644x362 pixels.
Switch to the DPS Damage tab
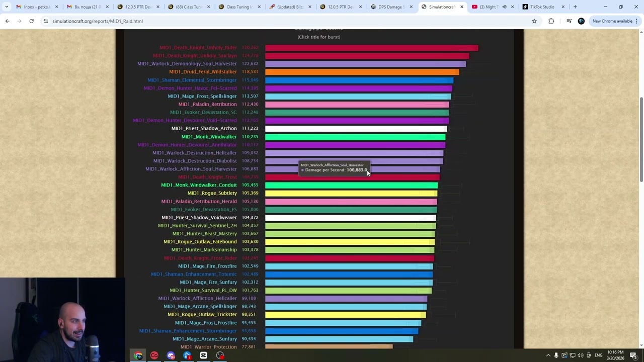pos(391,7)
